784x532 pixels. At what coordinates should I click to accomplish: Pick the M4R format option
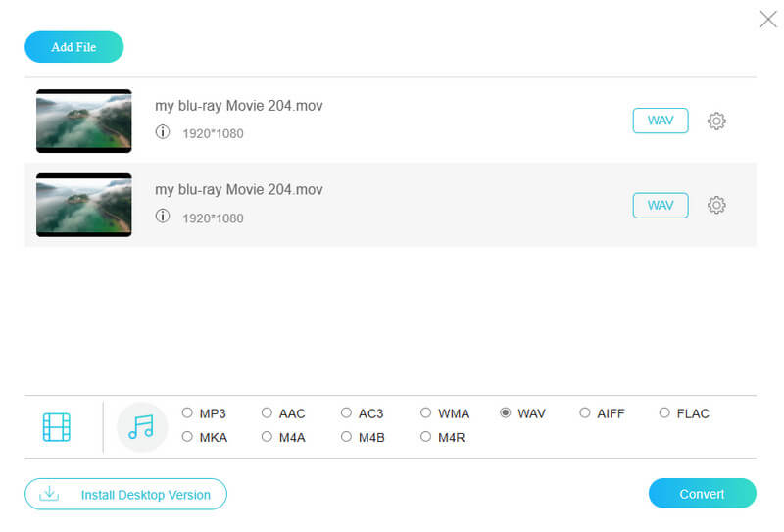pyautogui.click(x=425, y=437)
